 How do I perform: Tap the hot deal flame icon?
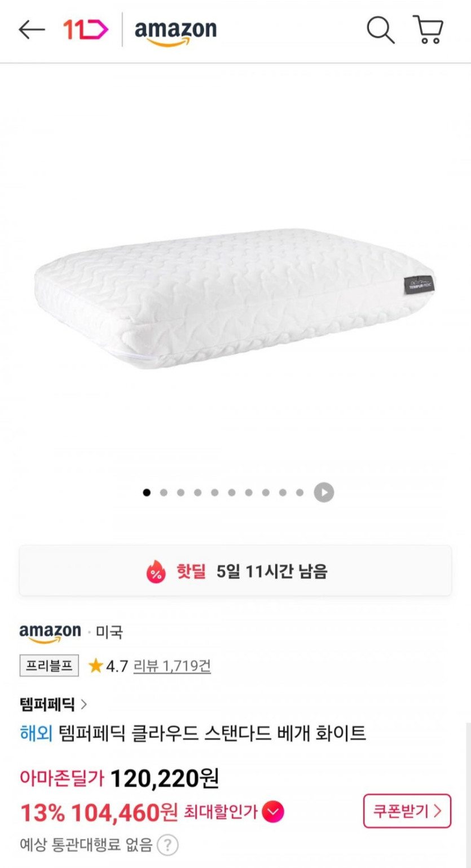point(156,573)
